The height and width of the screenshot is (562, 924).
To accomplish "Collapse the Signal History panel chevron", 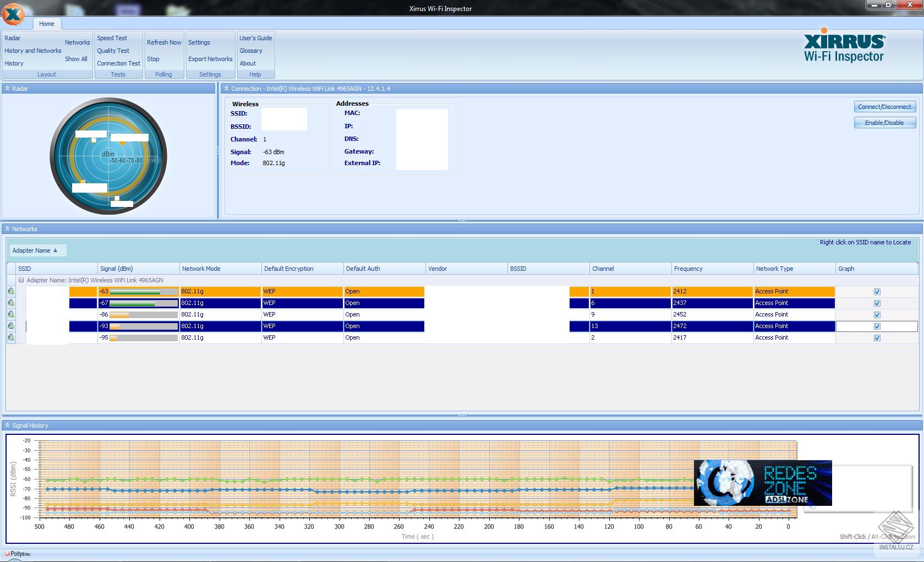I will [x=7, y=425].
